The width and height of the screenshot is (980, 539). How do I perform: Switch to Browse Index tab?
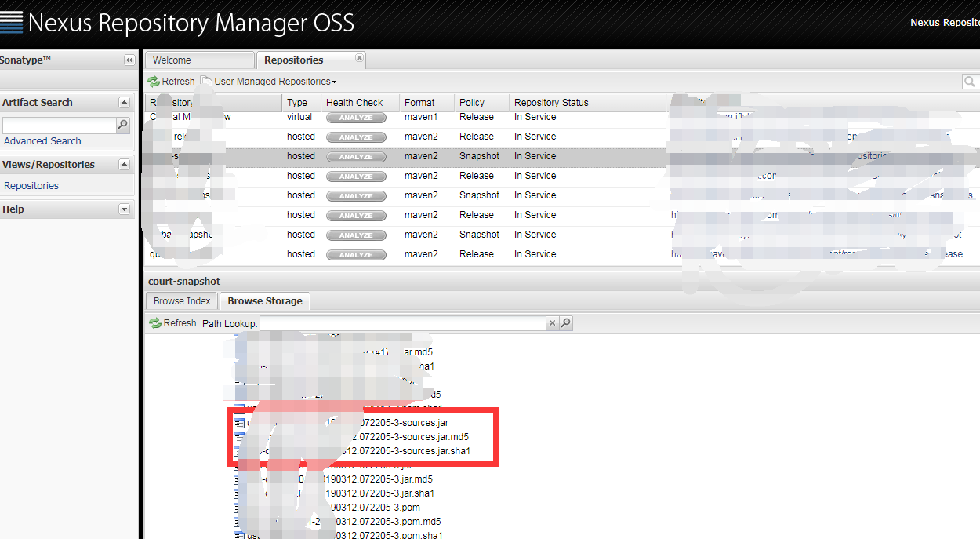[182, 301]
